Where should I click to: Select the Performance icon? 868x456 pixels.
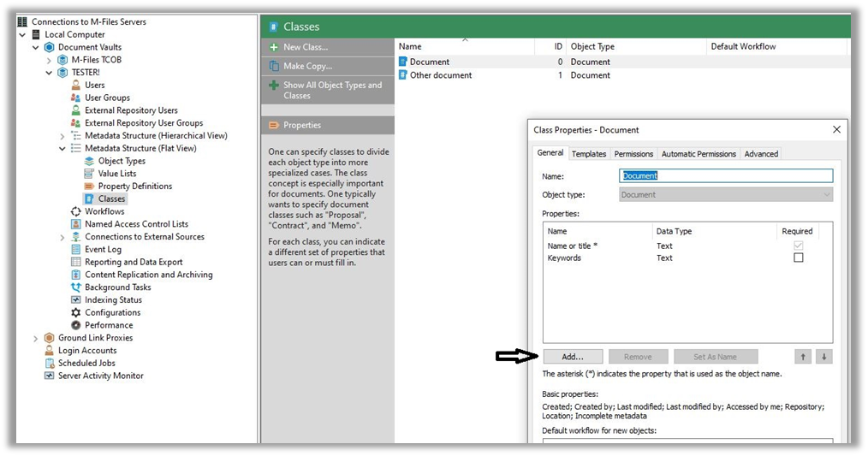tap(76, 325)
